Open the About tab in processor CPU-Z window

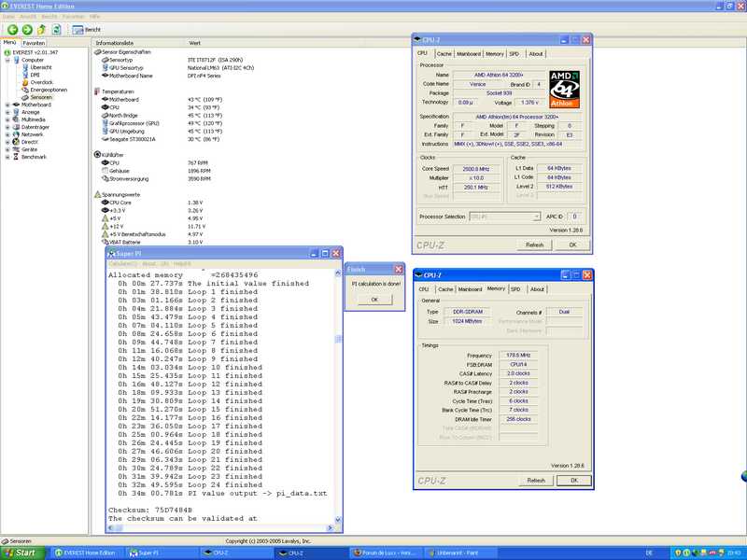536,54
